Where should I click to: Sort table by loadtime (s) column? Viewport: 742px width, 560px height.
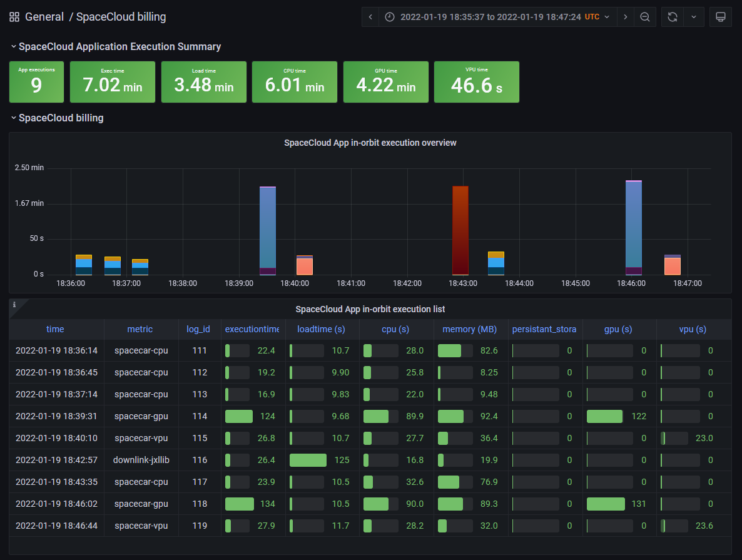coord(322,329)
